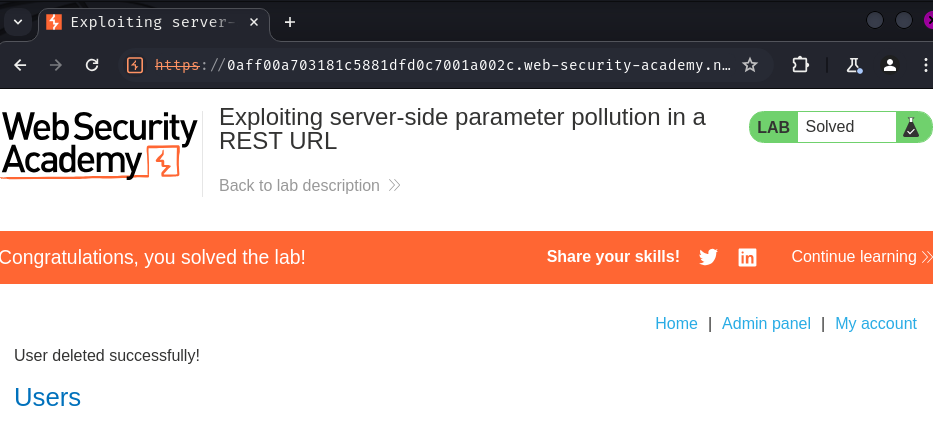
Task: Bookmark this page with the star icon
Action: click(750, 65)
